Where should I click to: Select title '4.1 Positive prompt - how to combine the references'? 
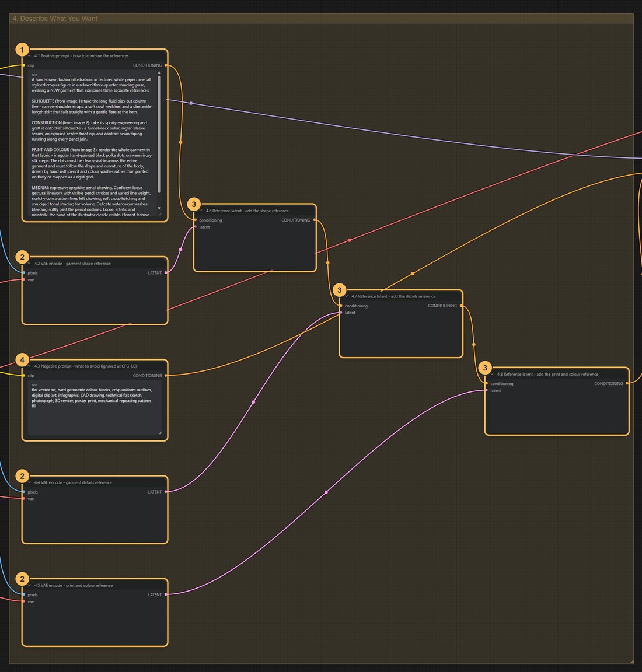(x=82, y=56)
